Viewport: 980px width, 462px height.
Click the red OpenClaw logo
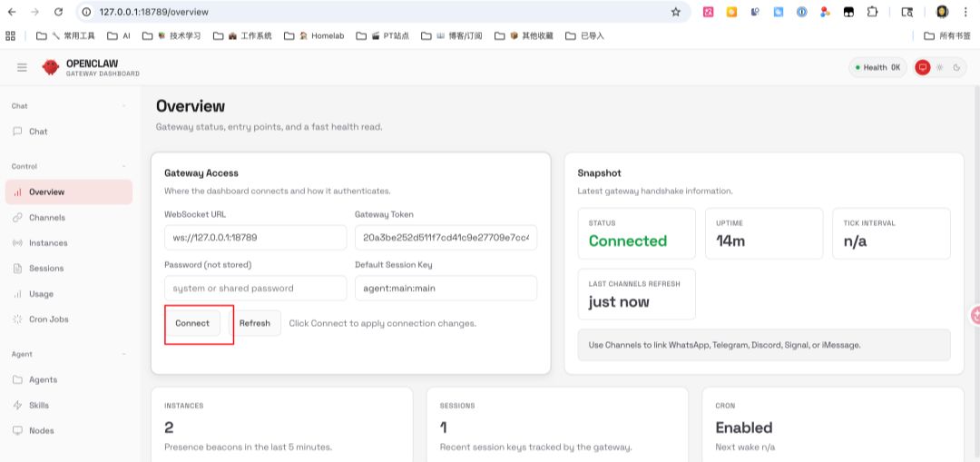(x=51, y=67)
